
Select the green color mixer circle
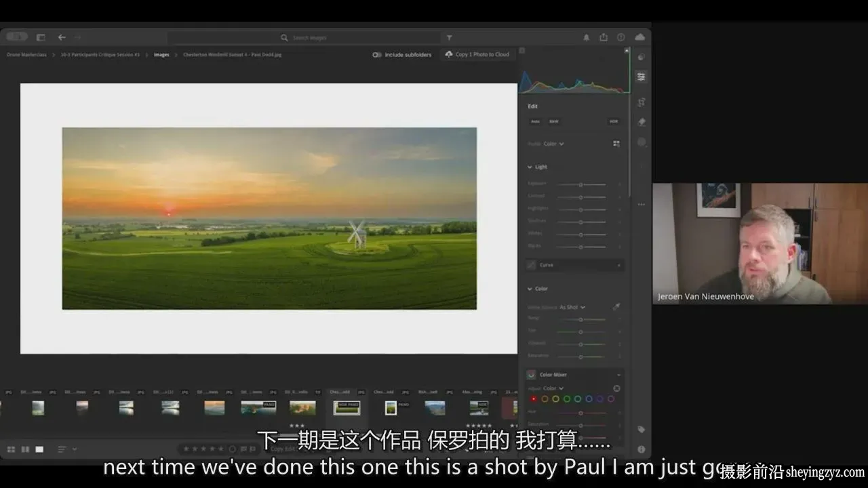coord(567,399)
